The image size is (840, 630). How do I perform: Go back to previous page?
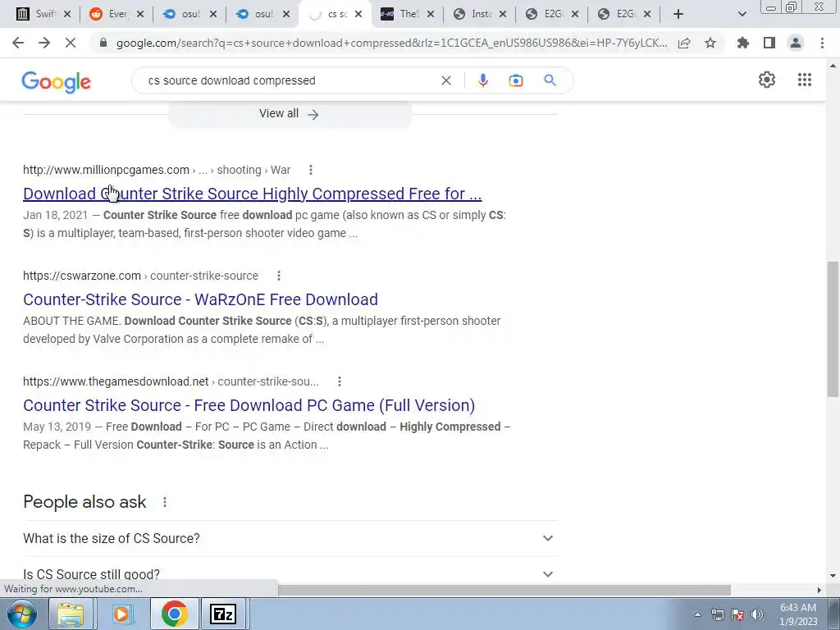coord(18,43)
